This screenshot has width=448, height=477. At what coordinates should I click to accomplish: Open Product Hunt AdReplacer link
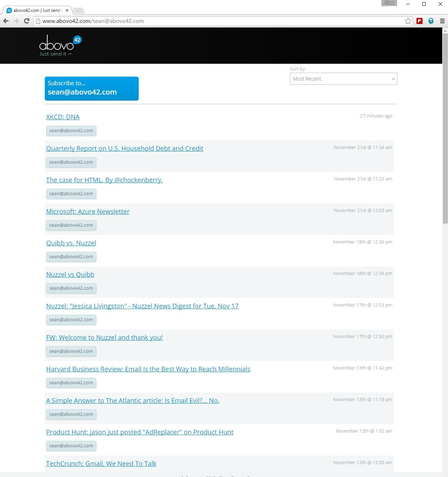[140, 432]
